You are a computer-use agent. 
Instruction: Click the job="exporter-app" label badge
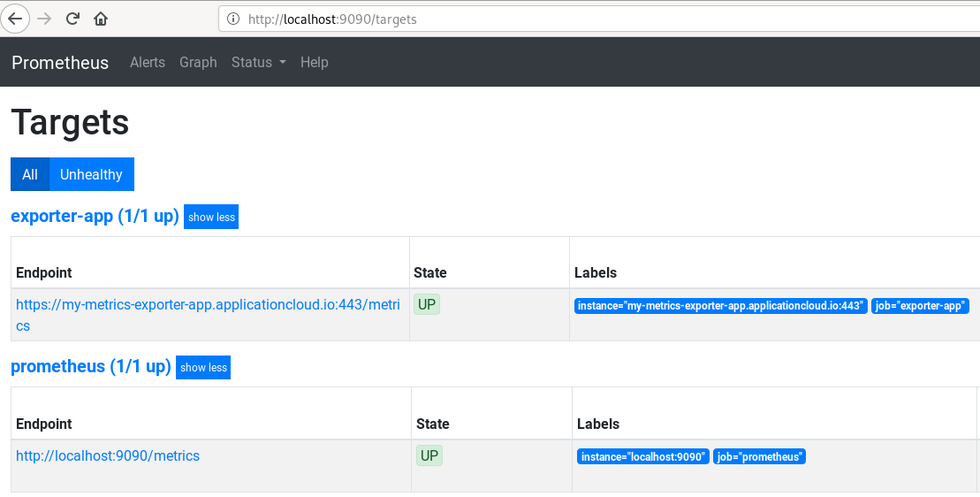click(920, 306)
